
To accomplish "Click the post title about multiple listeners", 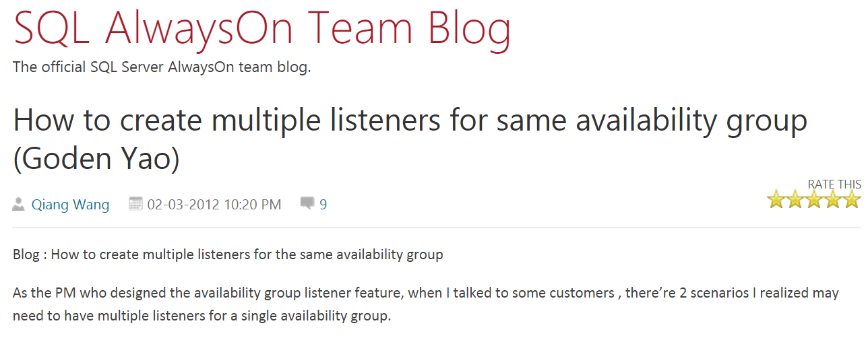I will click(410, 121).
